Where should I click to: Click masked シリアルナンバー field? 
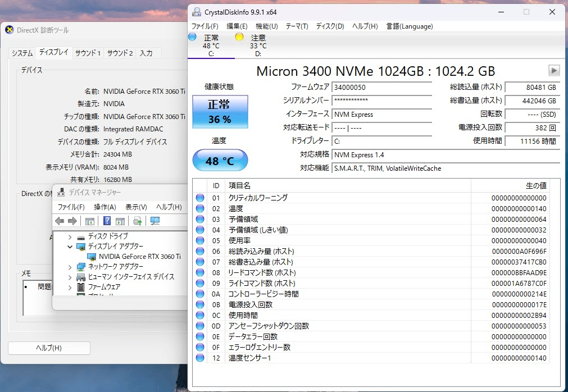click(x=382, y=101)
